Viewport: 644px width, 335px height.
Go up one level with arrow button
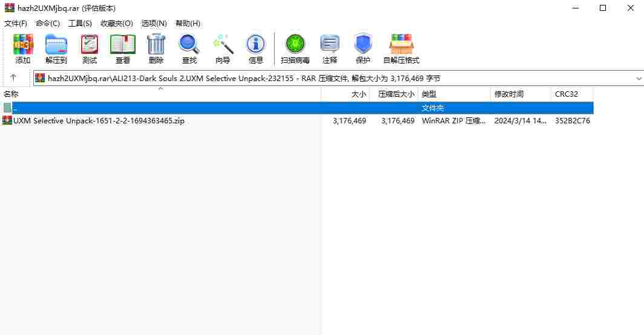[x=13, y=77]
